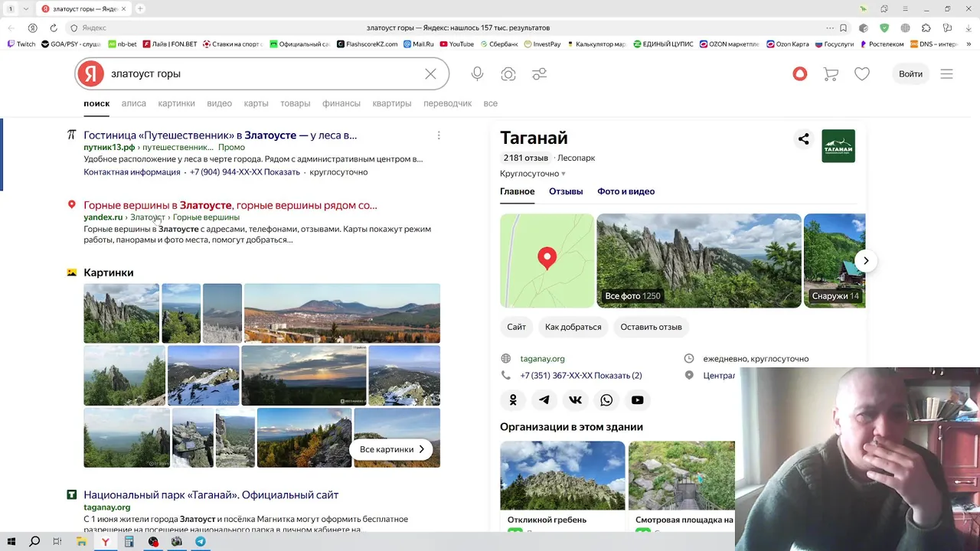Switch to the картинки search tab

pos(176,103)
